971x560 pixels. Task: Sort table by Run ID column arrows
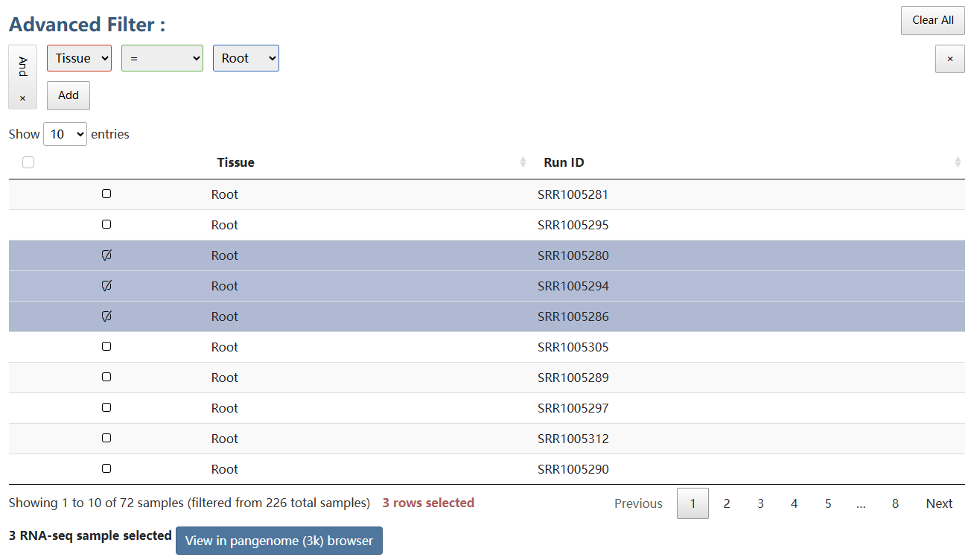click(958, 162)
